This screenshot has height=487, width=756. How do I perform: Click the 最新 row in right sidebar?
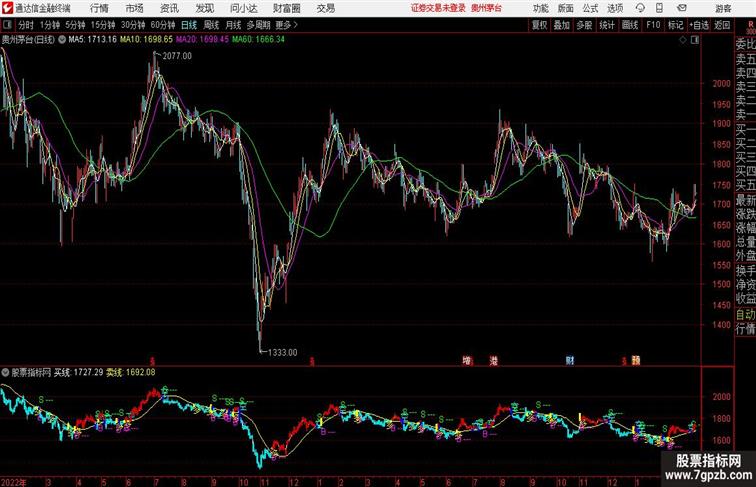[745, 199]
